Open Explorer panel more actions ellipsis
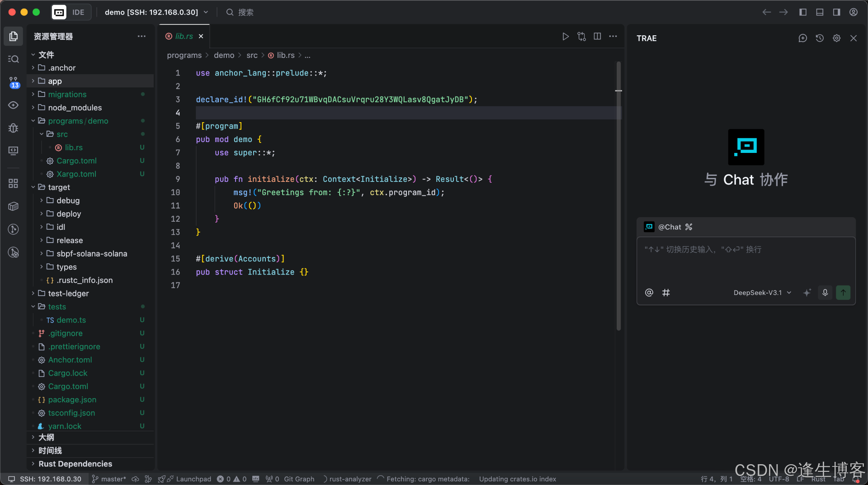Viewport: 868px width, 485px height. (x=142, y=36)
